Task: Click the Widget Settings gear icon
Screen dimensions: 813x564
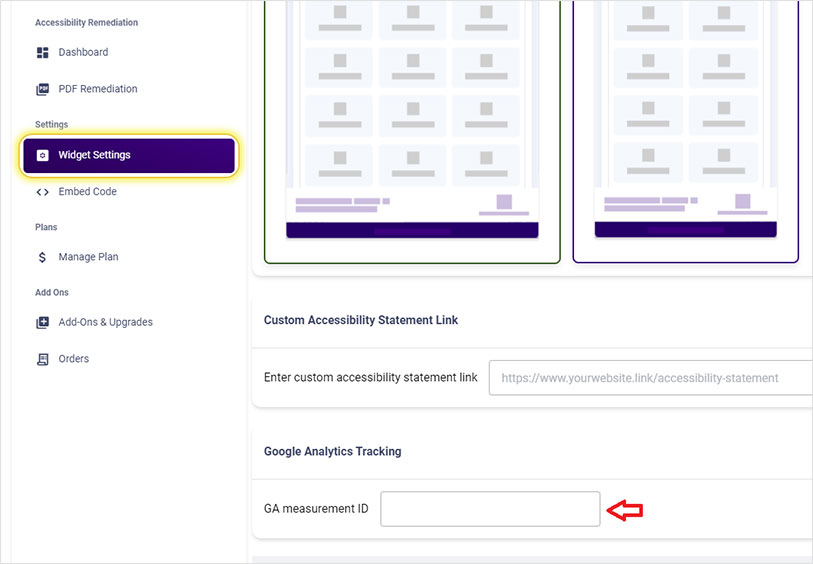Action: [x=43, y=155]
